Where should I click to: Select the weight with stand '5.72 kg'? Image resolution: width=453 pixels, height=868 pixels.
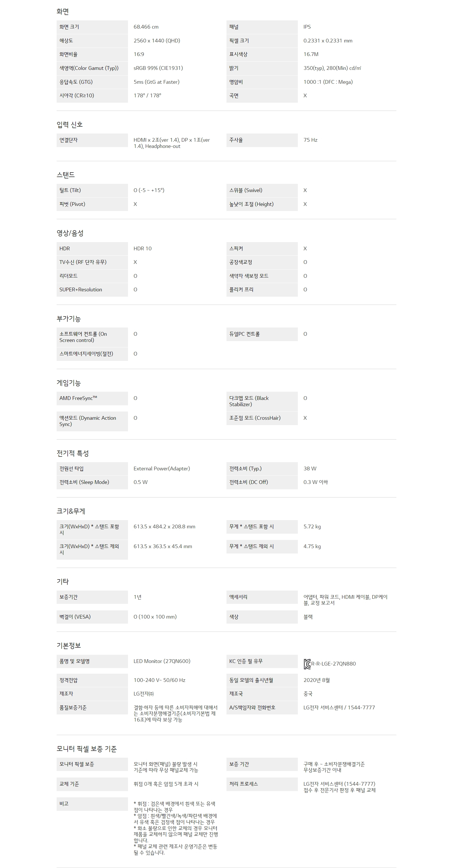click(312, 527)
